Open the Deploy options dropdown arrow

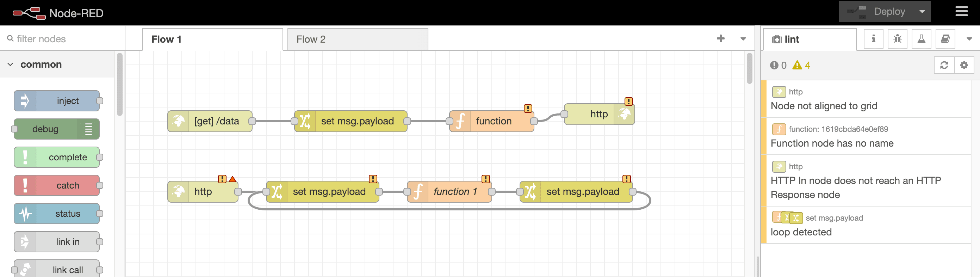(922, 11)
